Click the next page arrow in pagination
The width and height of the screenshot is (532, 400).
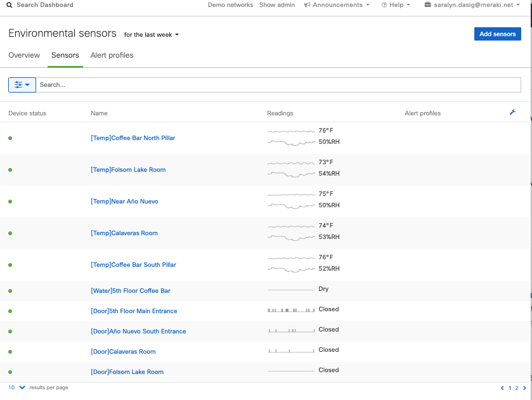coord(524,387)
